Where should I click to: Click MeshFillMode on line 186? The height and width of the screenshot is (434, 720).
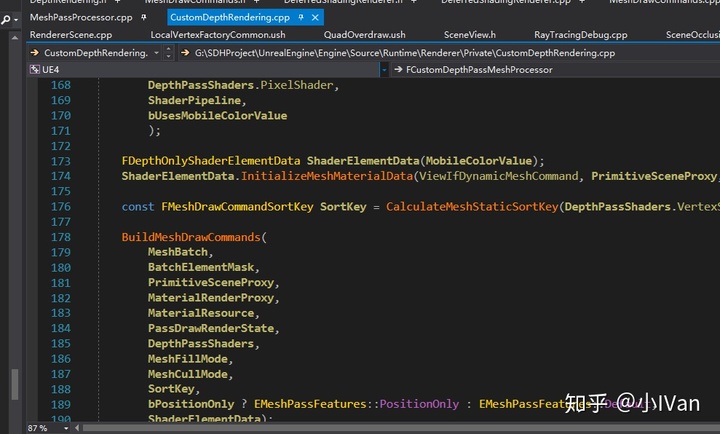tap(187, 359)
